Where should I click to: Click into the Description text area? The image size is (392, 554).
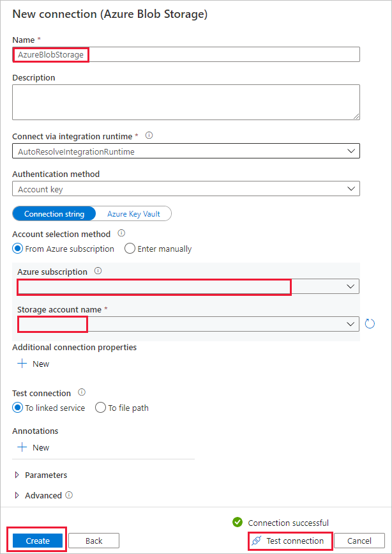tap(186, 102)
